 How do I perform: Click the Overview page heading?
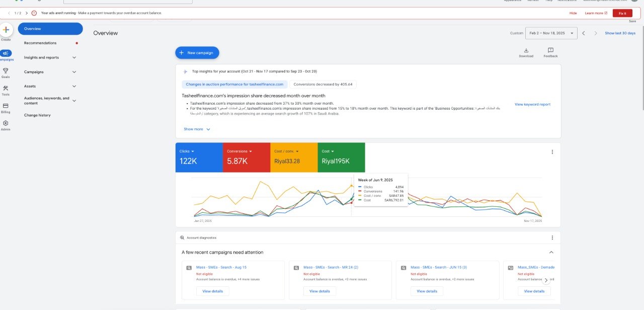point(106,33)
